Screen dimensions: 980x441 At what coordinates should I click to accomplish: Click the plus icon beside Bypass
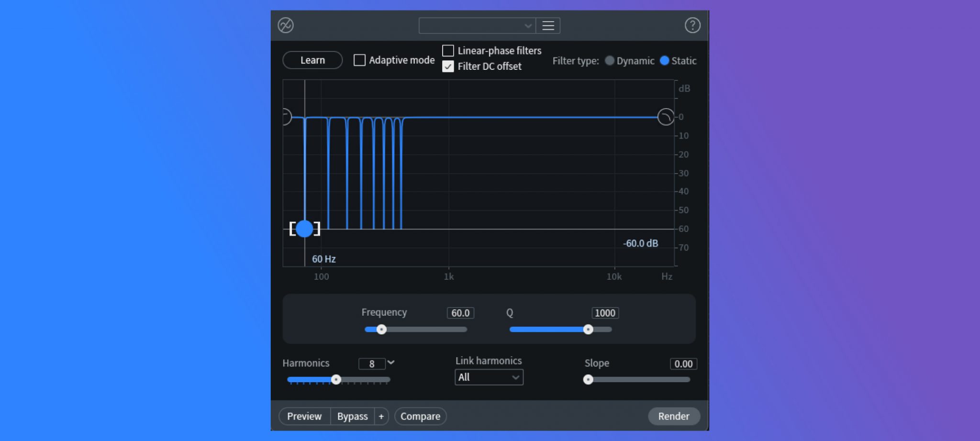(x=381, y=416)
